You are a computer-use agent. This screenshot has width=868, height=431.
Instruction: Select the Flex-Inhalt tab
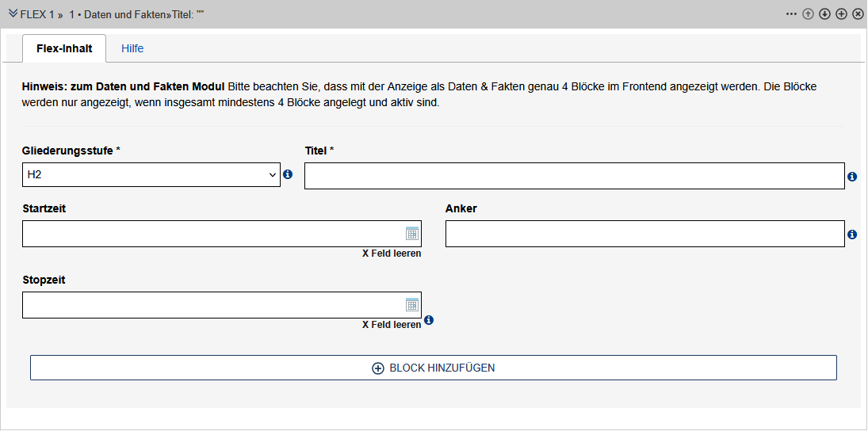(x=64, y=48)
